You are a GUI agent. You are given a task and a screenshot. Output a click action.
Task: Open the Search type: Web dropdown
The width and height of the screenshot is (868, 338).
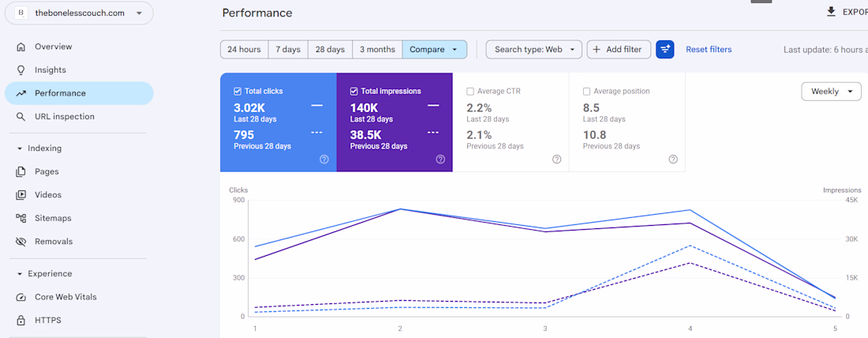pos(533,50)
